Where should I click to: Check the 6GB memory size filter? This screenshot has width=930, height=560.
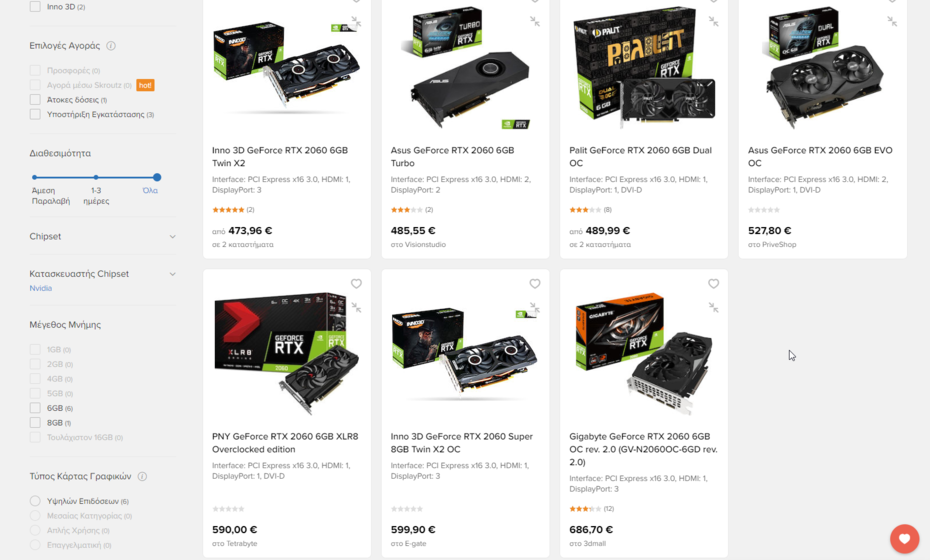point(35,408)
